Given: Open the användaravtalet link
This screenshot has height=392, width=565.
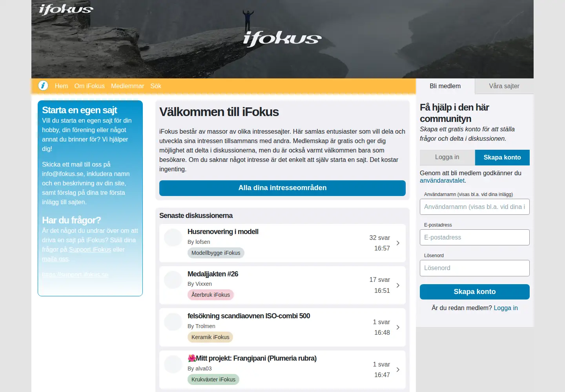Looking at the screenshot, I should [x=442, y=181].
